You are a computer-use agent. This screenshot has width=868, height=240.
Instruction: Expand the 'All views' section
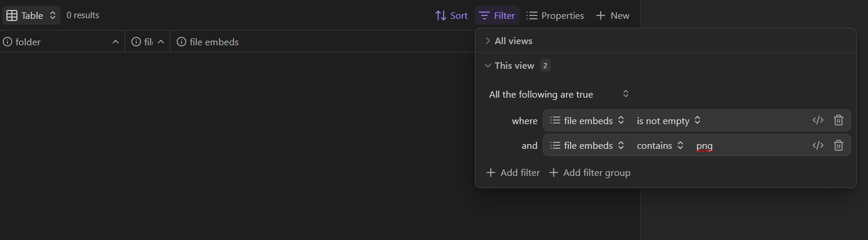click(x=513, y=41)
